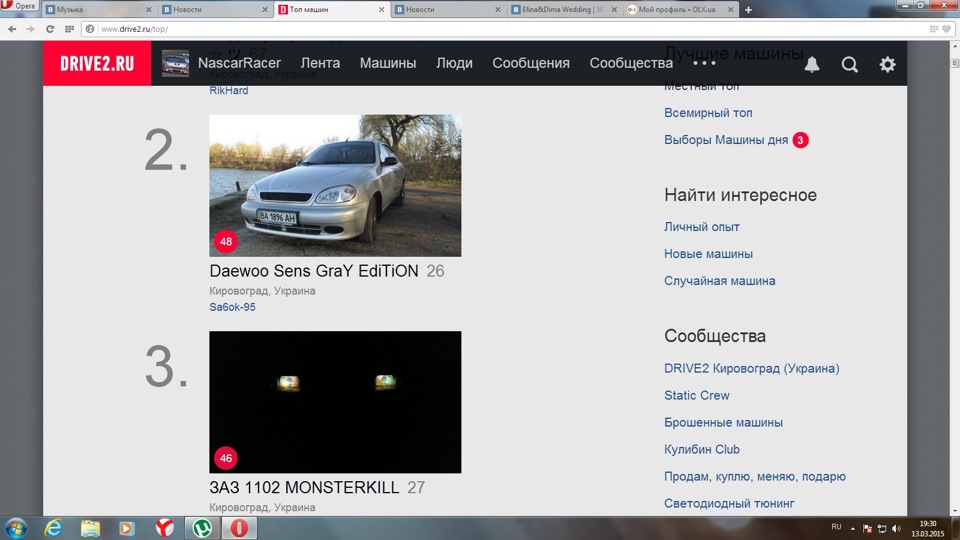Viewport: 960px width, 540px height.
Task: Reload the page with the refresh icon
Action: tap(50, 29)
